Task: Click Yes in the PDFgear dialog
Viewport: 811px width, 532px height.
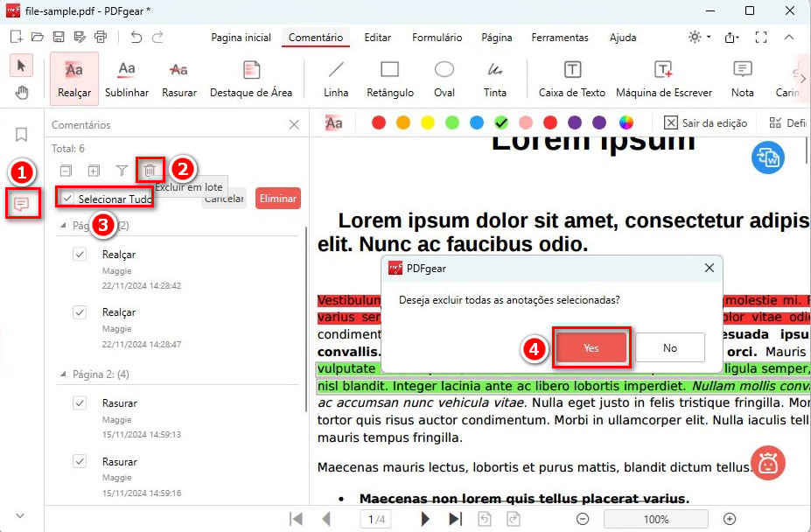Action: point(591,347)
